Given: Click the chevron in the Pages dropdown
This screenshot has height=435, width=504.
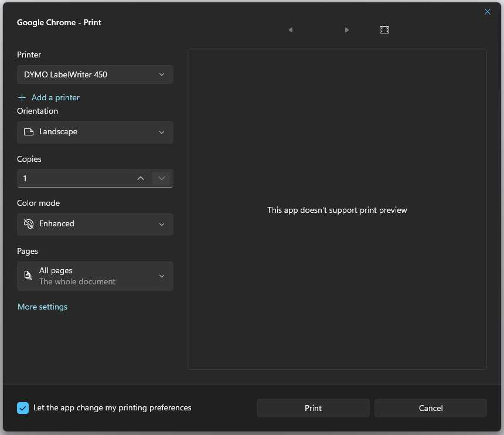Looking at the screenshot, I should [x=162, y=276].
